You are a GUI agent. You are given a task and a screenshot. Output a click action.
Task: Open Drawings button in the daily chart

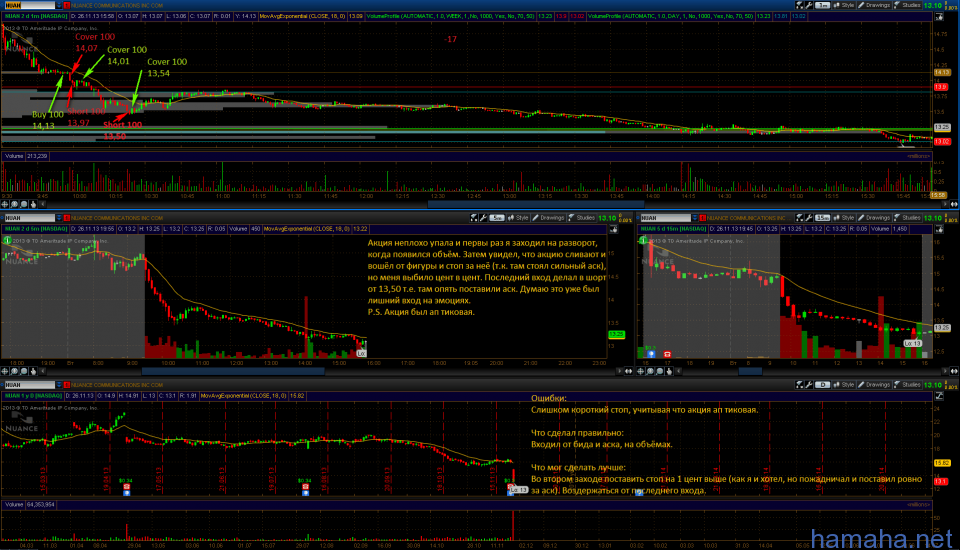click(874, 385)
